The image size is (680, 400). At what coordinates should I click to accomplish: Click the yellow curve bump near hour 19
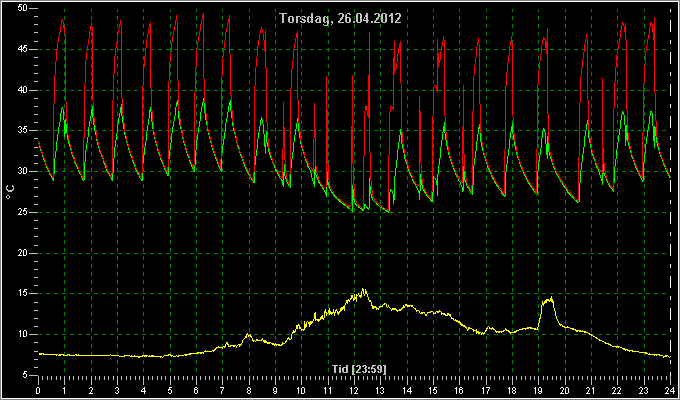pos(548,300)
